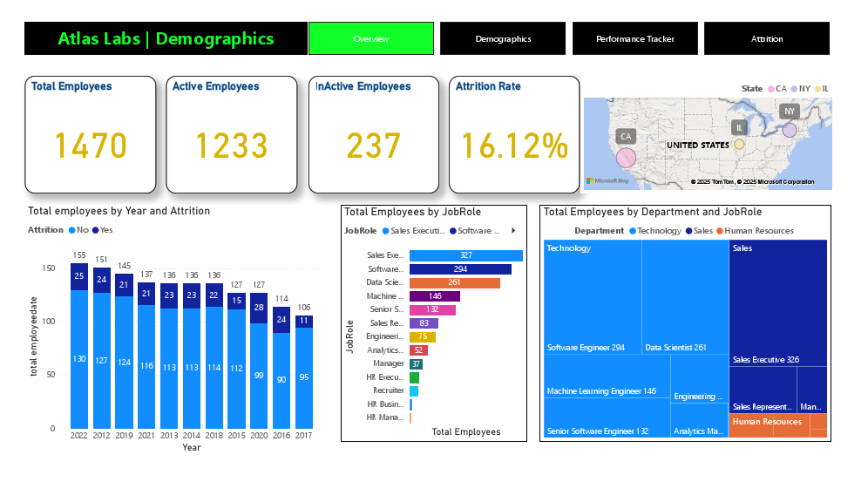Select the Overview navigation button
The width and height of the screenshot is (868, 502).
click(370, 37)
